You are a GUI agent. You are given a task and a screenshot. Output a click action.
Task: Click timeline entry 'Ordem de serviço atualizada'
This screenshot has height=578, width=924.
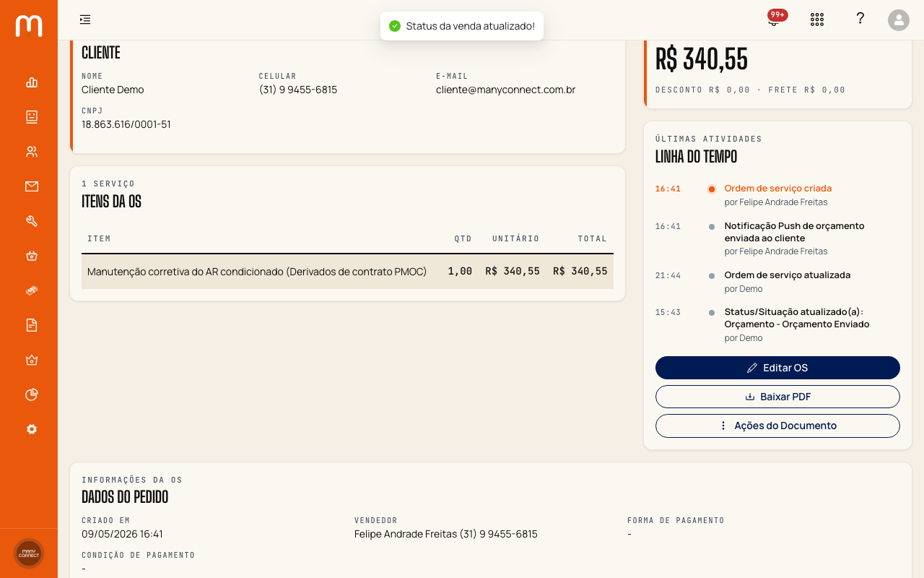tap(787, 275)
